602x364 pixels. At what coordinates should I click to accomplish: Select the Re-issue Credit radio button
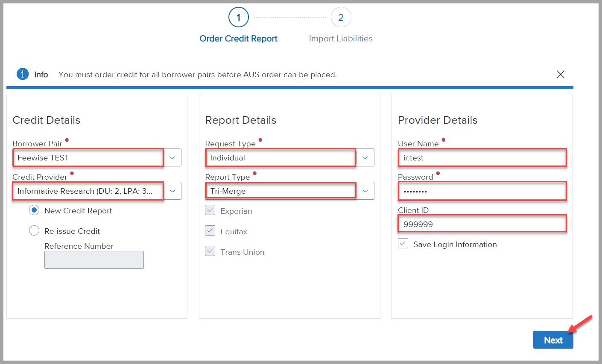click(x=34, y=231)
